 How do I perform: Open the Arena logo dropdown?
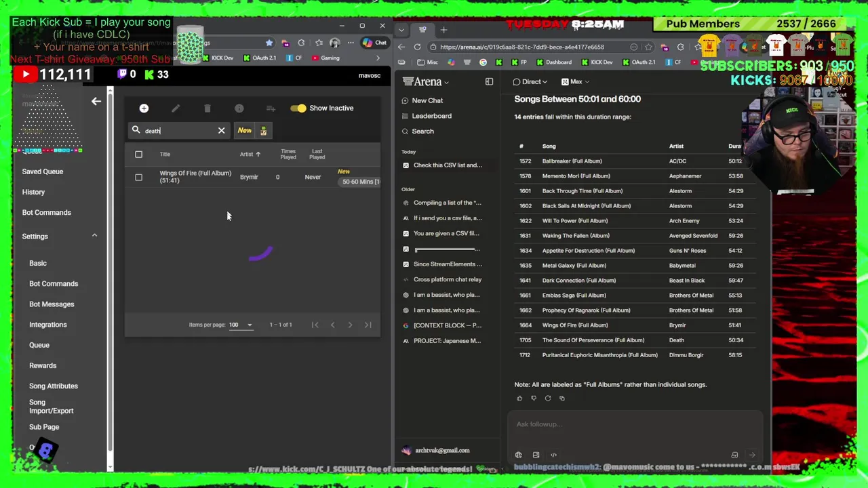point(426,82)
